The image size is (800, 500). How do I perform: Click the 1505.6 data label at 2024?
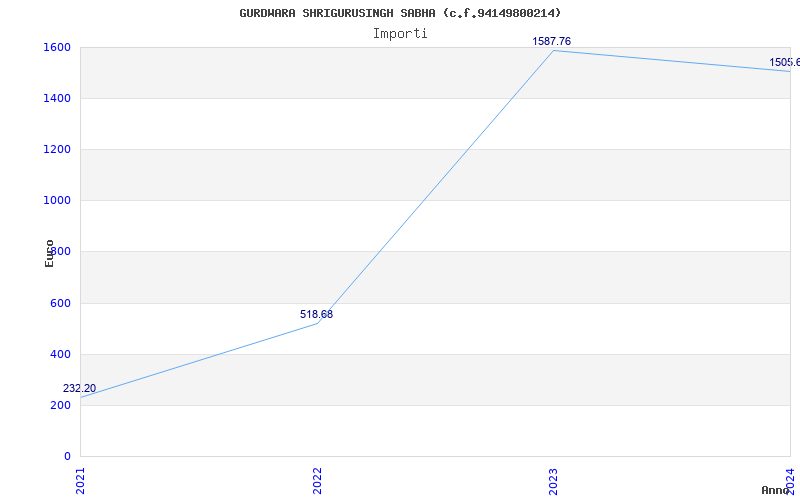point(784,63)
